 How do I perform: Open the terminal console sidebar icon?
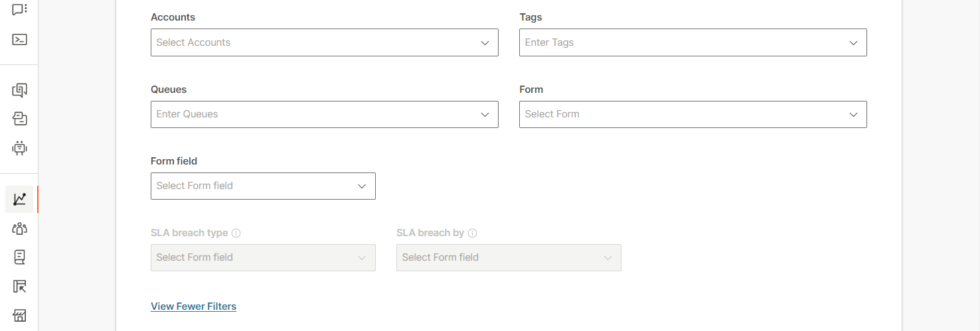point(19,39)
